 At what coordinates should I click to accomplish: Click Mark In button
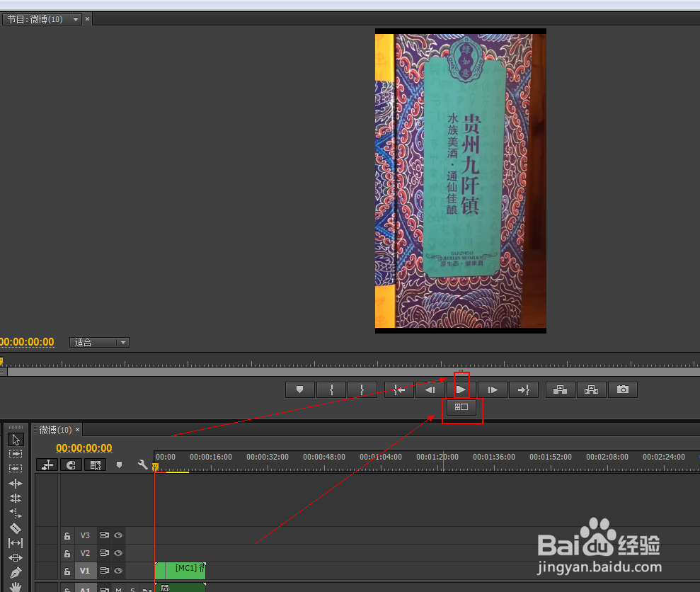click(x=331, y=390)
